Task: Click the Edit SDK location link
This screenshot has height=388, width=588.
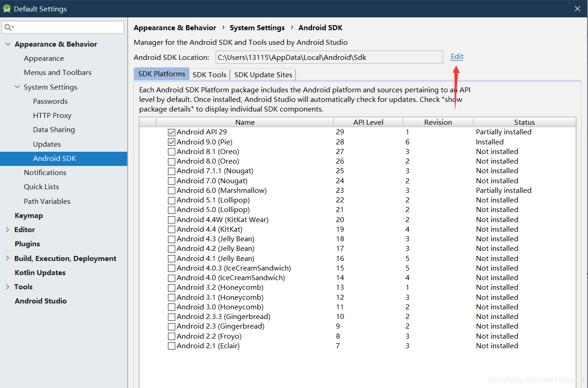Action: 457,57
